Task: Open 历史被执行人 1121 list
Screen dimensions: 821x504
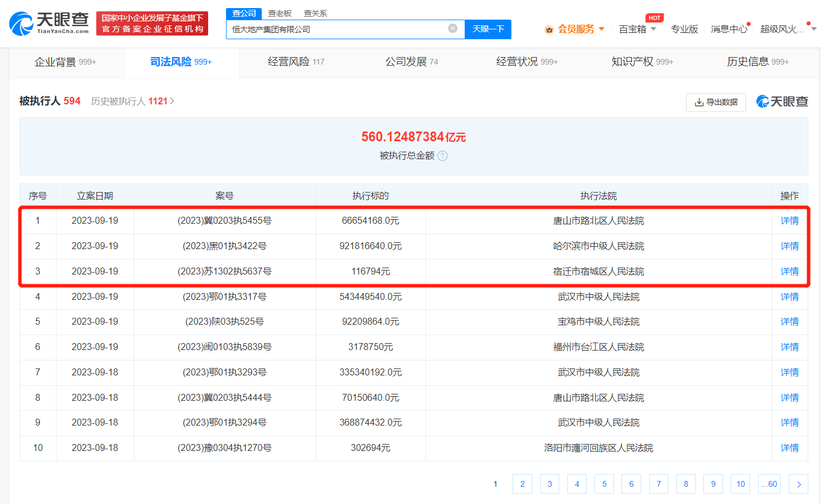Action: [x=133, y=101]
